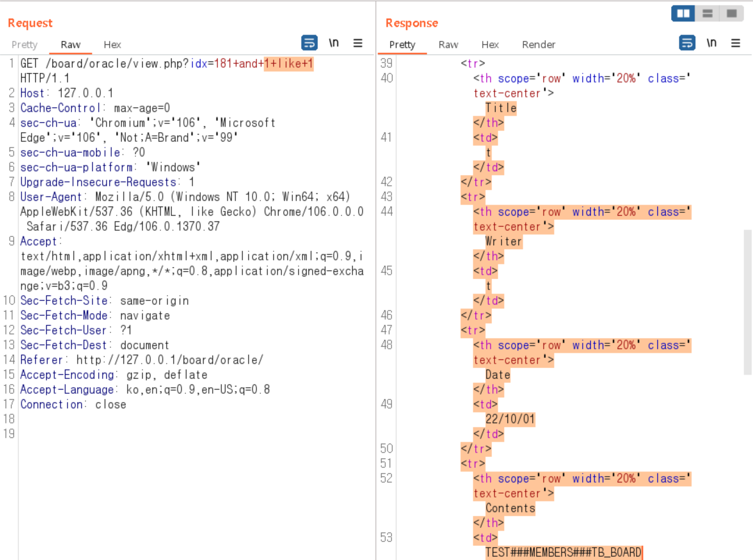Click the 'User-Agent' header name
The height and width of the screenshot is (560, 753).
[51, 197]
